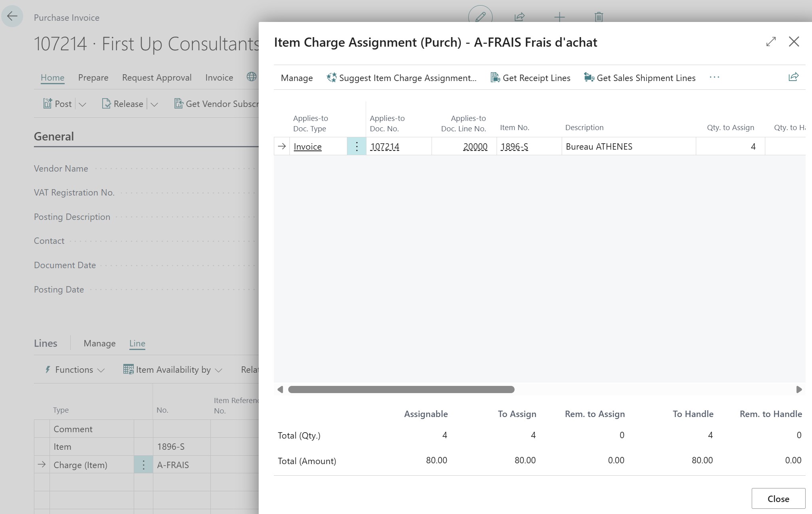
Task: Open document link 107214
Action: (x=384, y=146)
